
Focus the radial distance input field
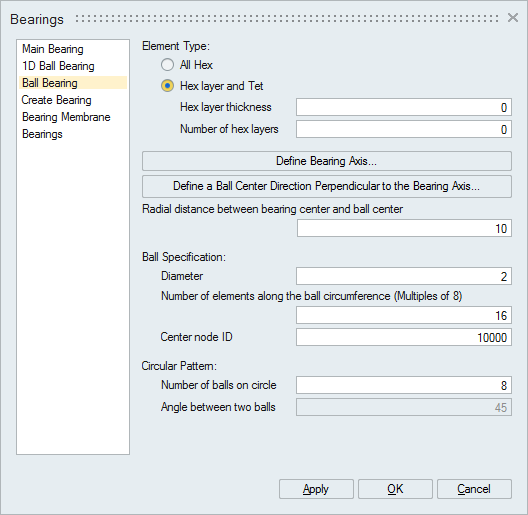pyautogui.click(x=404, y=228)
